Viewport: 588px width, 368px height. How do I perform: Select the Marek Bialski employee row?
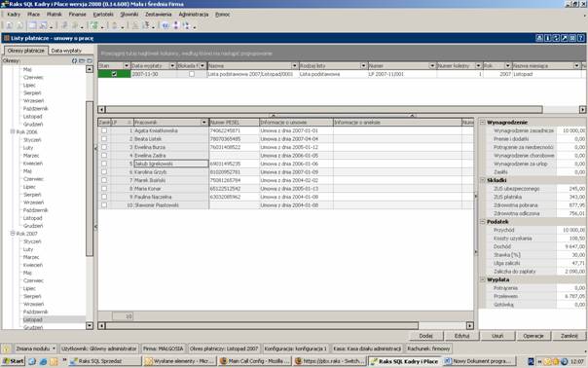pyautogui.click(x=285, y=180)
